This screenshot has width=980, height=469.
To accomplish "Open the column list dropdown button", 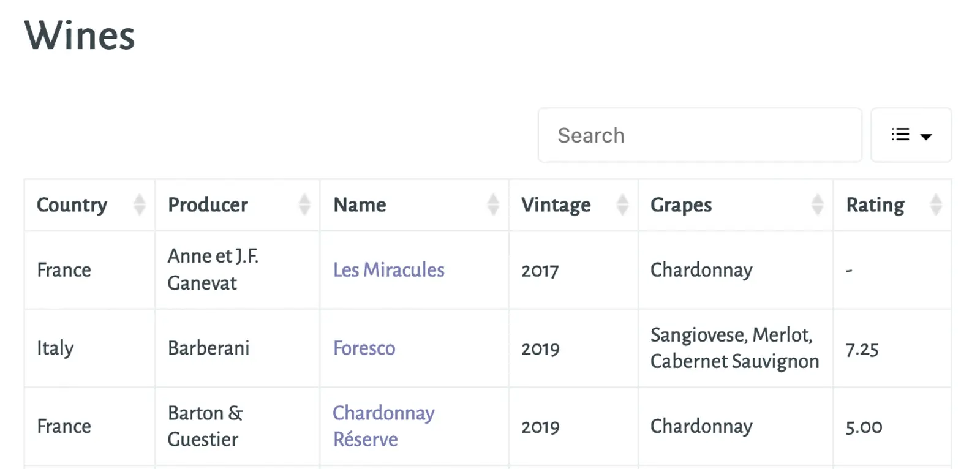I will point(911,135).
